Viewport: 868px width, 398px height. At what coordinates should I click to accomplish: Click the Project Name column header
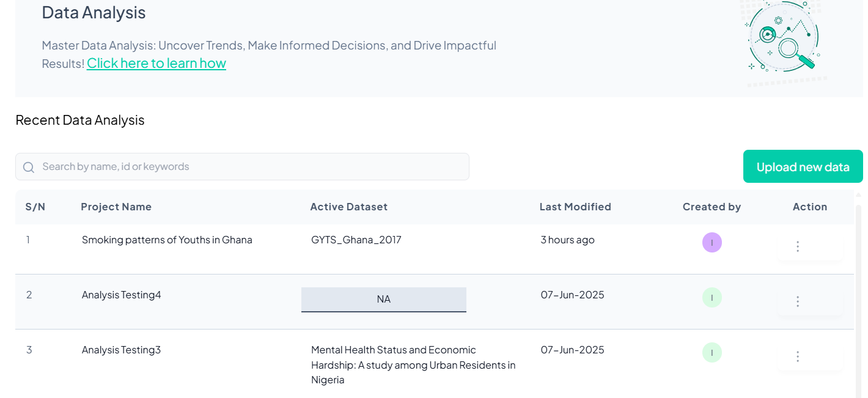[116, 207]
